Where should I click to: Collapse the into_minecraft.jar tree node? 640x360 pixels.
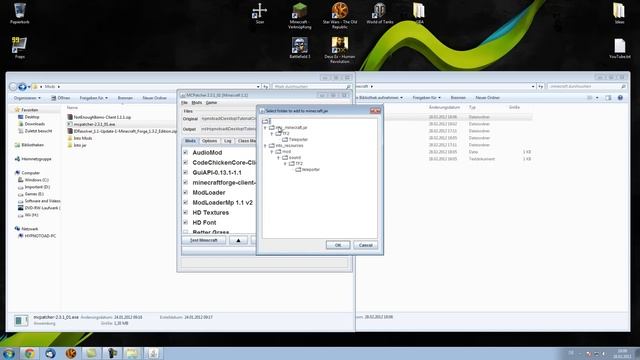coord(265,128)
